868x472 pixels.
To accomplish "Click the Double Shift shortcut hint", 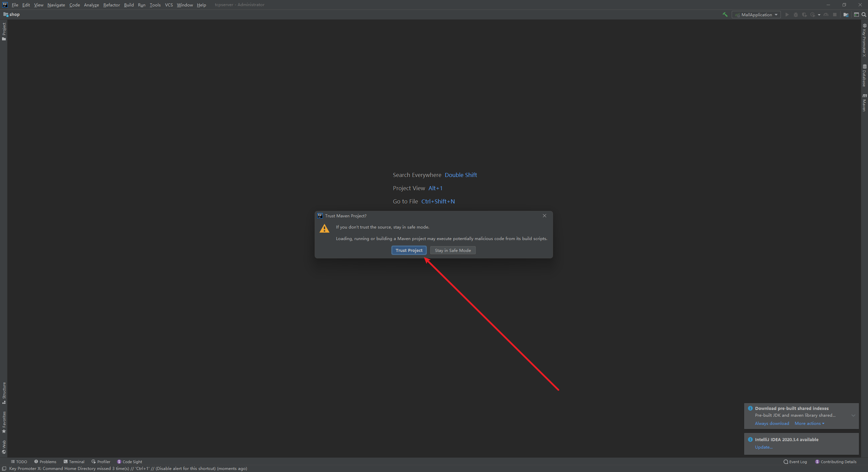I will click(x=461, y=175).
